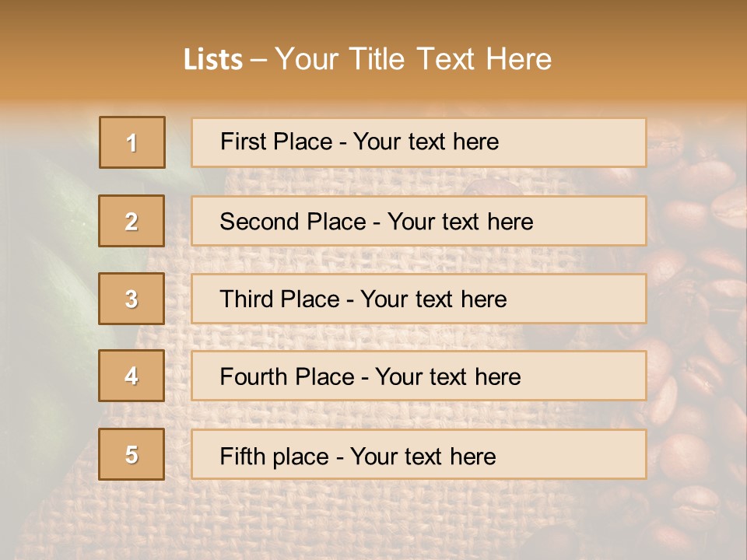The height and width of the screenshot is (560, 747).
Task: Click the number 3 box
Action: coord(132,299)
